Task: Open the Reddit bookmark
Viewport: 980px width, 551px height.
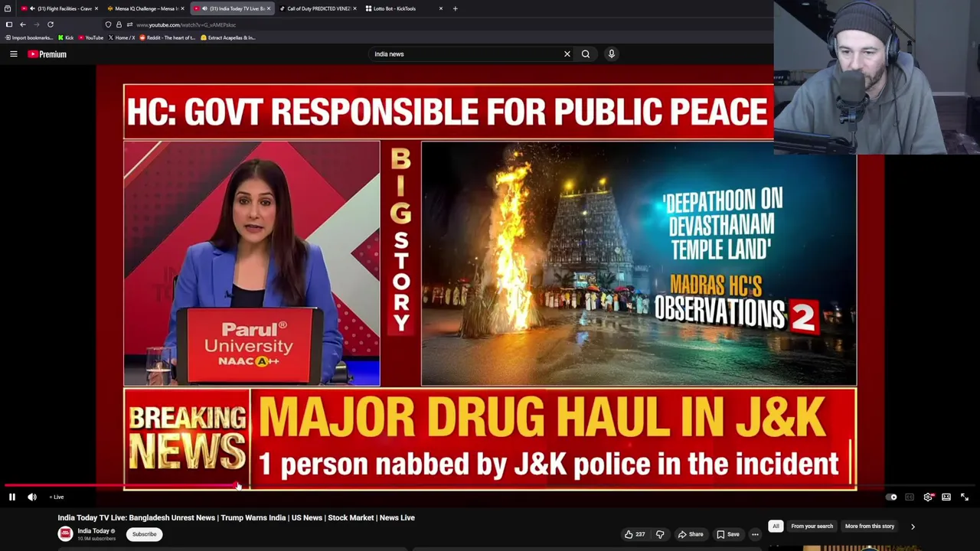Action: point(167,37)
